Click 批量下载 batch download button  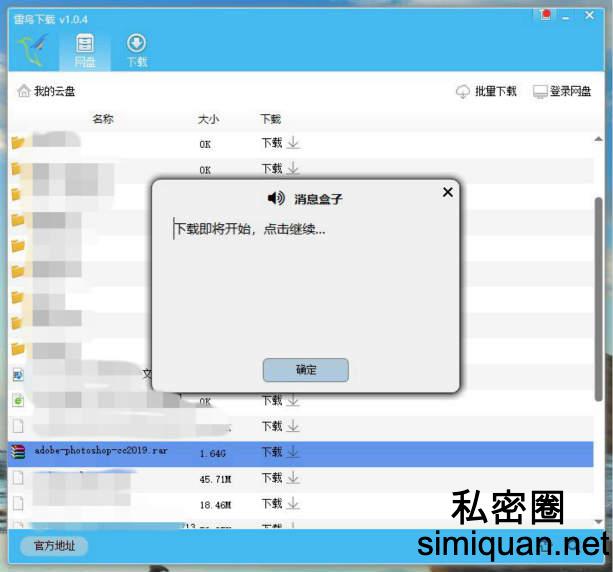click(486, 91)
